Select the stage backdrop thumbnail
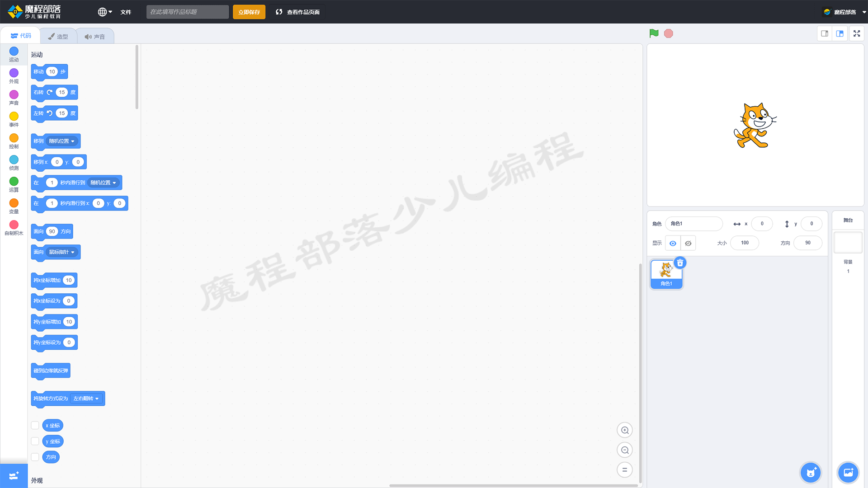 tap(848, 243)
